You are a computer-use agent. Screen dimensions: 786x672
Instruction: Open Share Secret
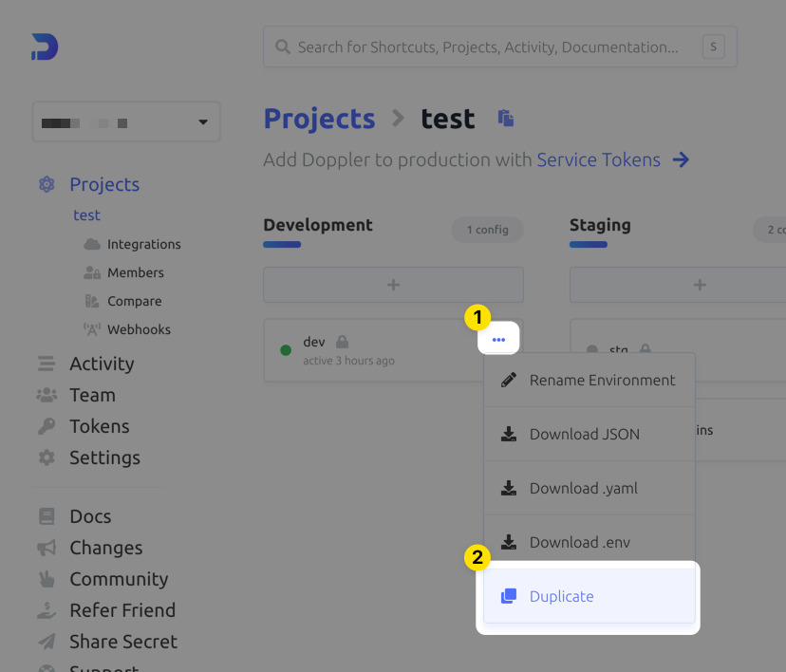(x=123, y=642)
